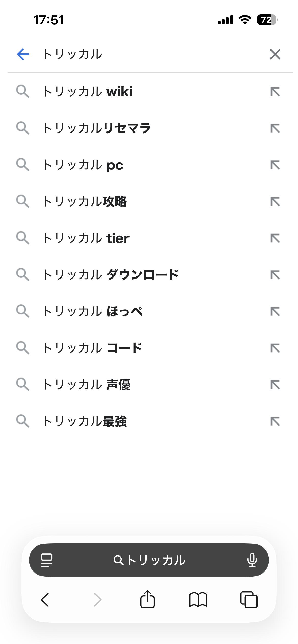
Task: Fill search with 'トリッカル pc' arrow icon
Action: [275, 165]
